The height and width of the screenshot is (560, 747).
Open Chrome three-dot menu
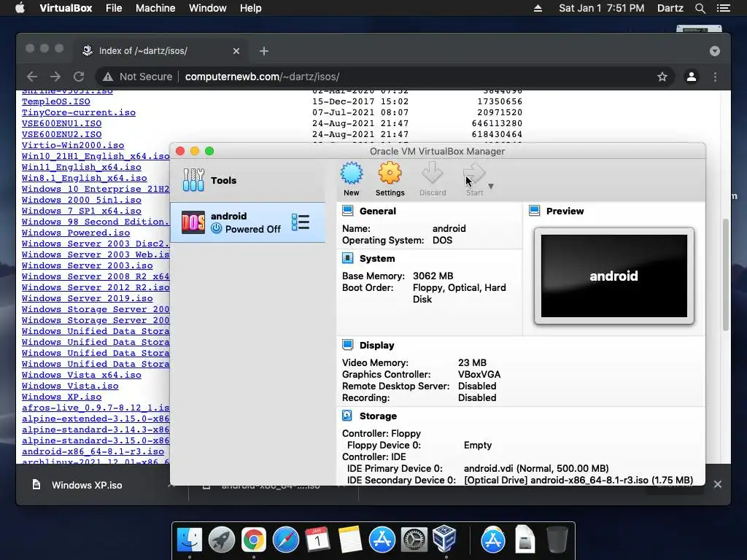[x=715, y=77]
